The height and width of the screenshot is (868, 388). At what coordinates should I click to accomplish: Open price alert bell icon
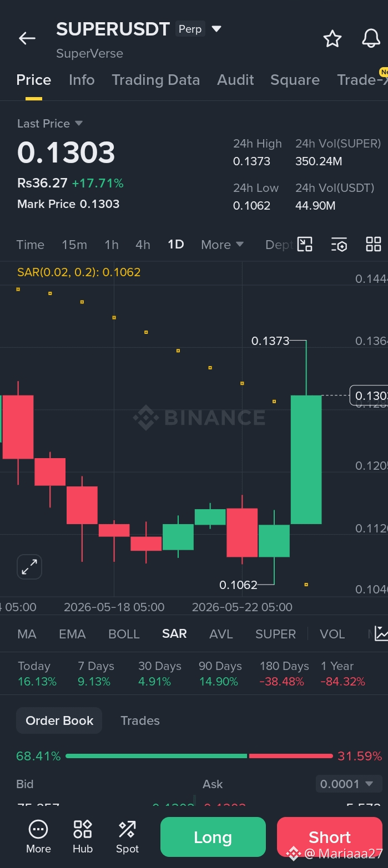tap(371, 38)
